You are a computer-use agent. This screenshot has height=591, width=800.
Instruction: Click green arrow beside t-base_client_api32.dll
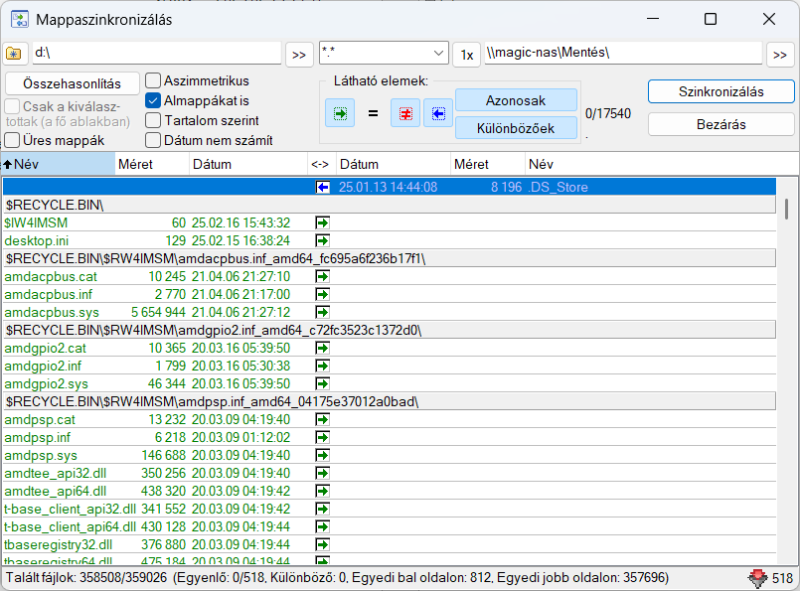pos(322,509)
